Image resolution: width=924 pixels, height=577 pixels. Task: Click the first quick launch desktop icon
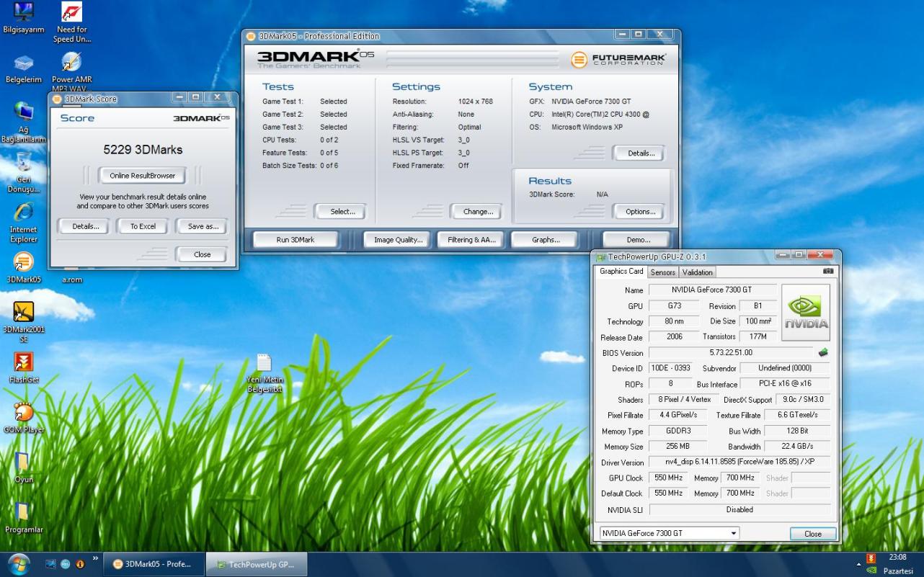tap(51, 564)
